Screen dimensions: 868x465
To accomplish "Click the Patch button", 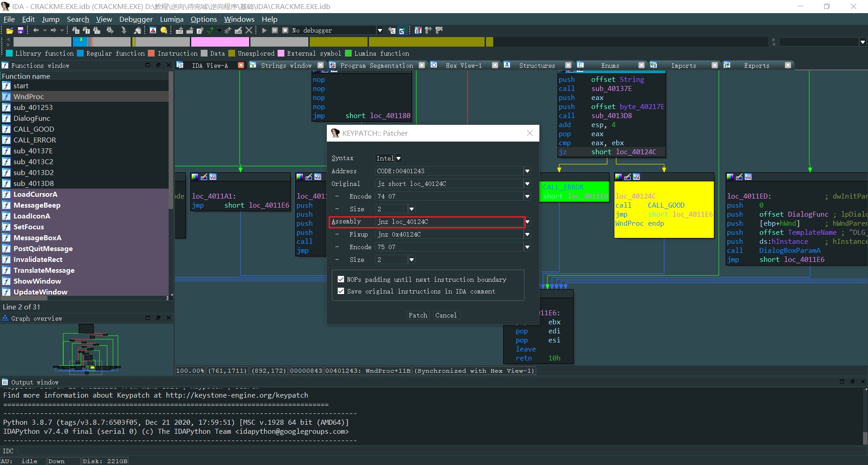I will (x=418, y=315).
